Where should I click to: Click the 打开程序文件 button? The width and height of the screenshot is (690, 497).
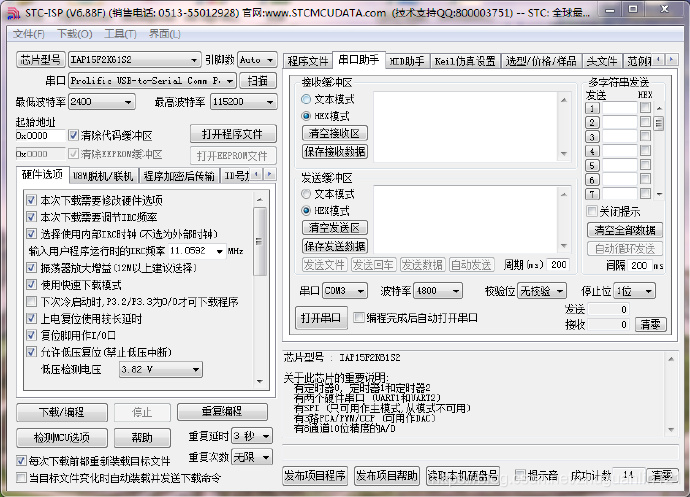point(233,134)
